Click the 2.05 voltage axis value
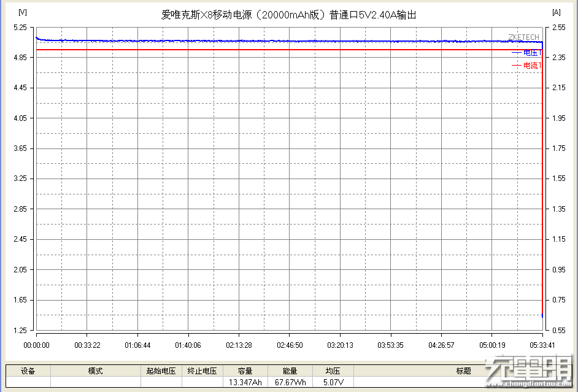 click(20, 270)
